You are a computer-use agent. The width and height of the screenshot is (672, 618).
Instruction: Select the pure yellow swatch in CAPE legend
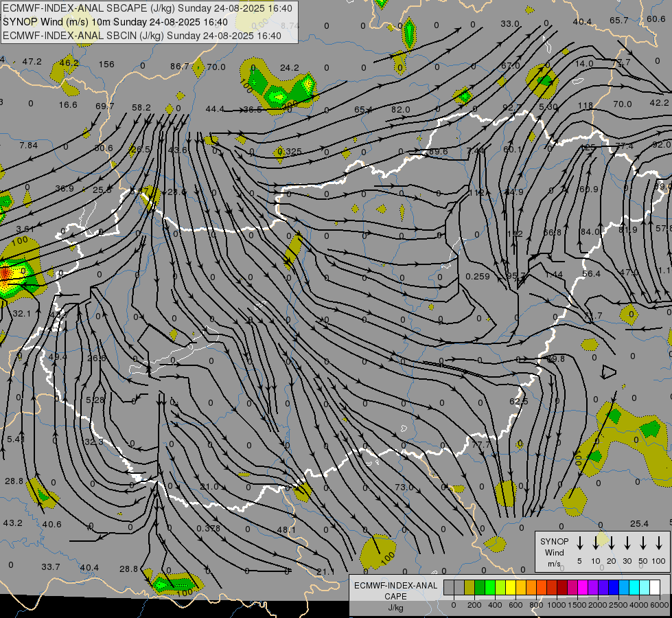[511, 587]
